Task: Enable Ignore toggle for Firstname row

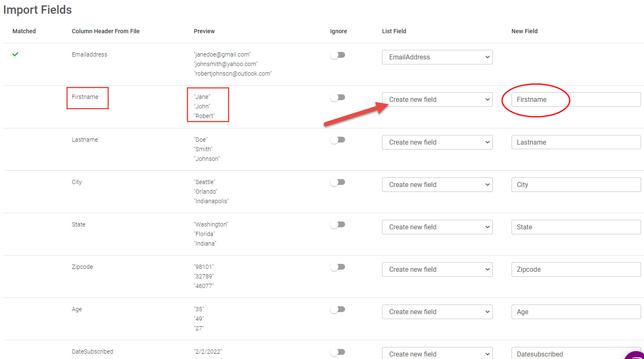Action: (x=338, y=97)
